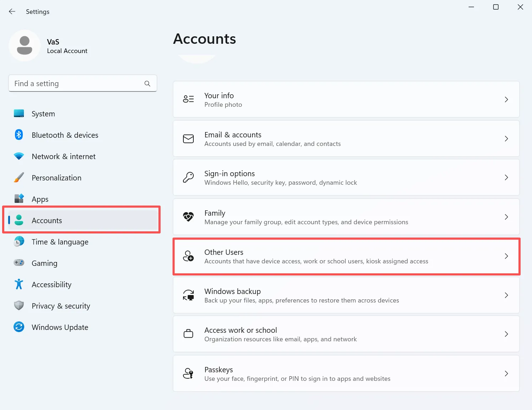Expand Your info chevron
Viewport: 532px width, 410px height.
(506, 99)
